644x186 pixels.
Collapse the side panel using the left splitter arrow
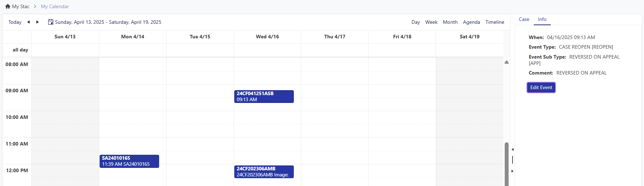513,149
